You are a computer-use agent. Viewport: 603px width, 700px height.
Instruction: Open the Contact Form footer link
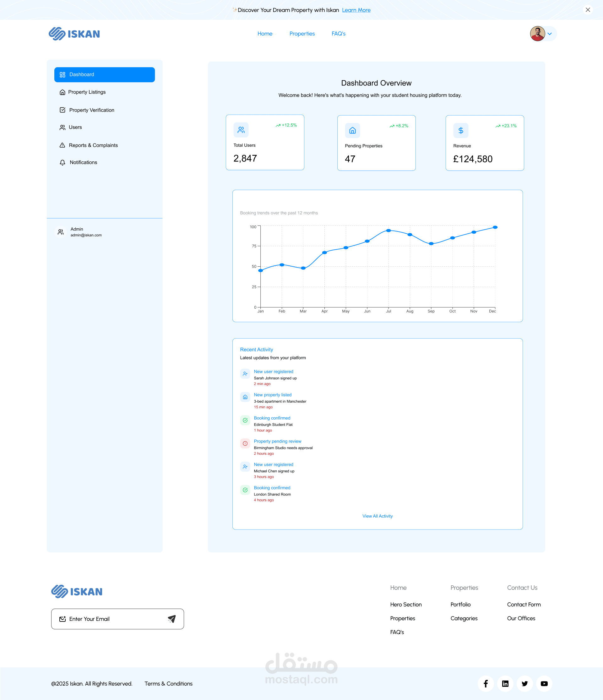click(524, 605)
